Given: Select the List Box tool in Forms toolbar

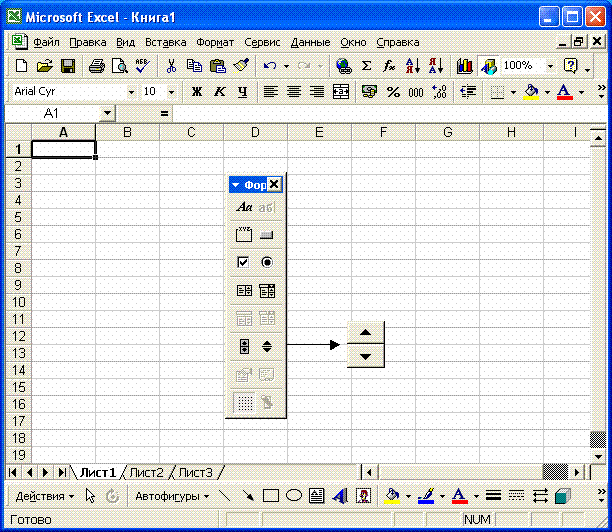Looking at the screenshot, I should (244, 290).
